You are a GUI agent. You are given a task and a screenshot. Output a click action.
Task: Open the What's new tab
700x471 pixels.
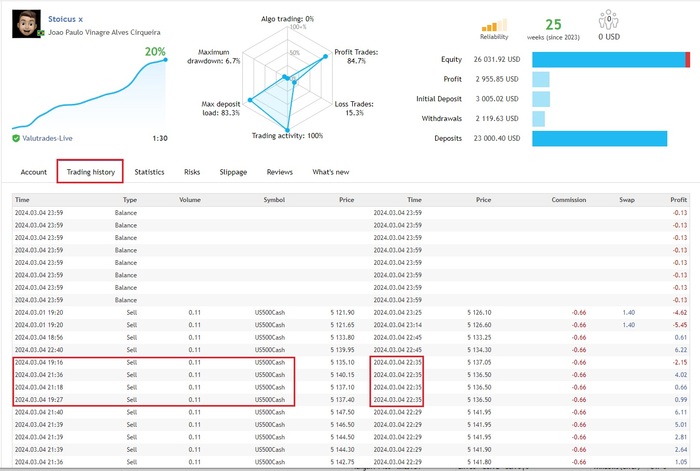click(x=330, y=172)
